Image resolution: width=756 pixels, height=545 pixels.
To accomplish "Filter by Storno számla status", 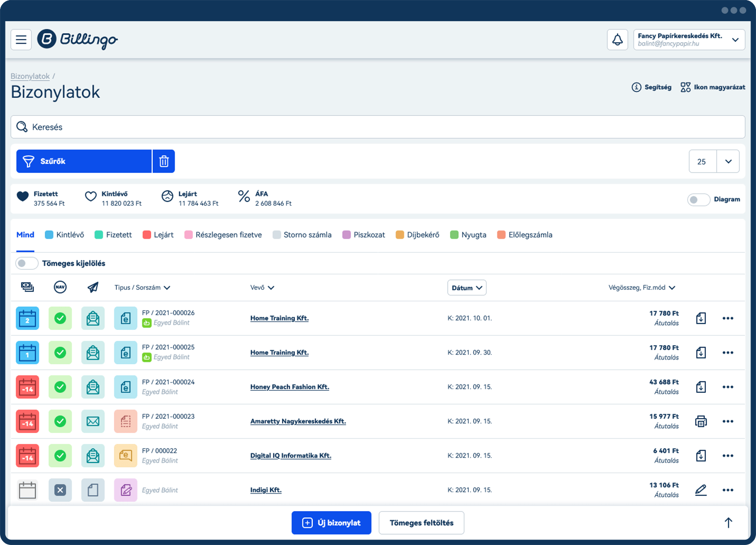I will [x=302, y=235].
